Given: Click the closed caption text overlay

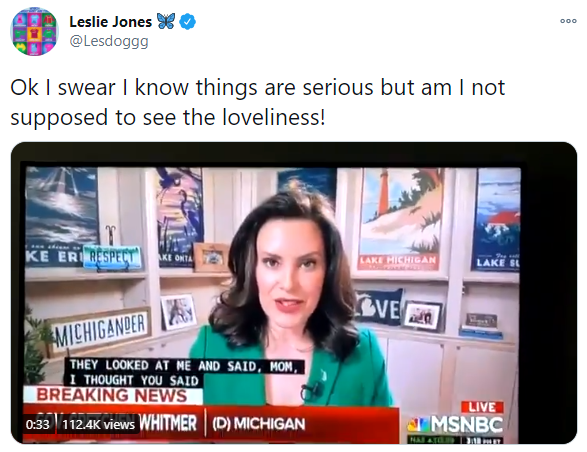Looking at the screenshot, I should (x=184, y=372).
